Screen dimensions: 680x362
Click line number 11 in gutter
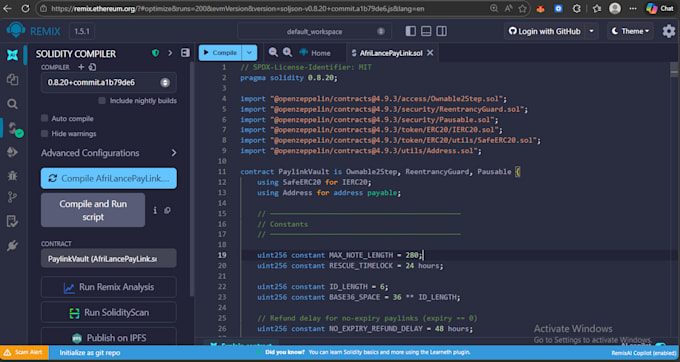coord(222,172)
